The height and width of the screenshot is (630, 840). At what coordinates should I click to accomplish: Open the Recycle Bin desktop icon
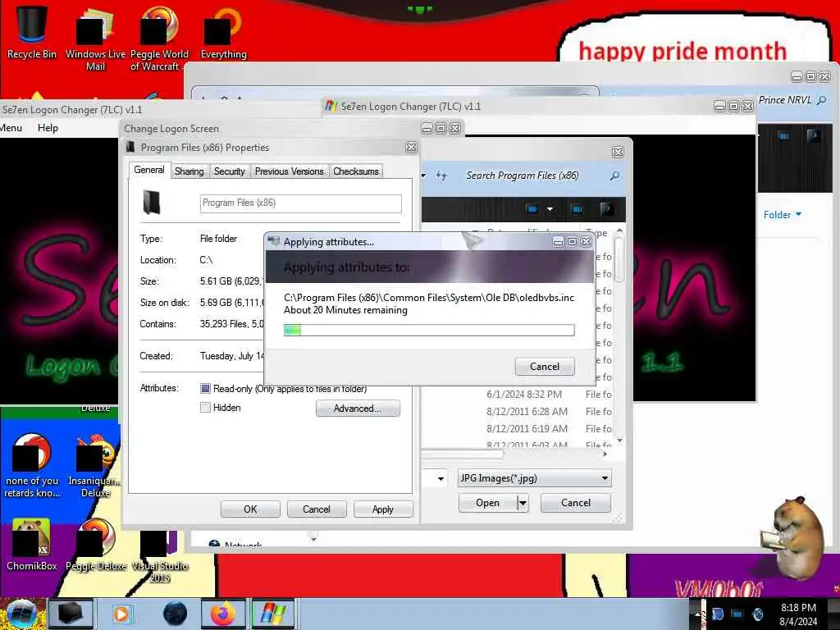coord(32,32)
